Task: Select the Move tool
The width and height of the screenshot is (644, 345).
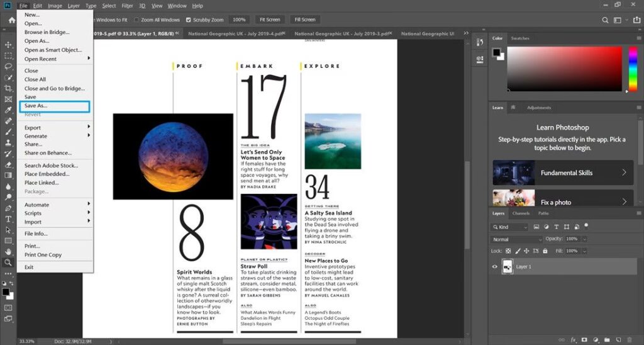Action: (x=8, y=45)
